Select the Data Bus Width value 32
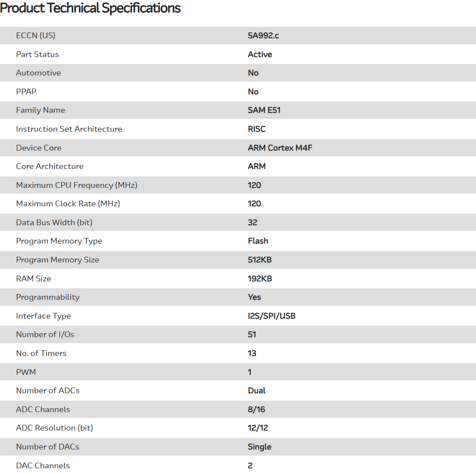This screenshot has height=474, width=476. (x=252, y=223)
